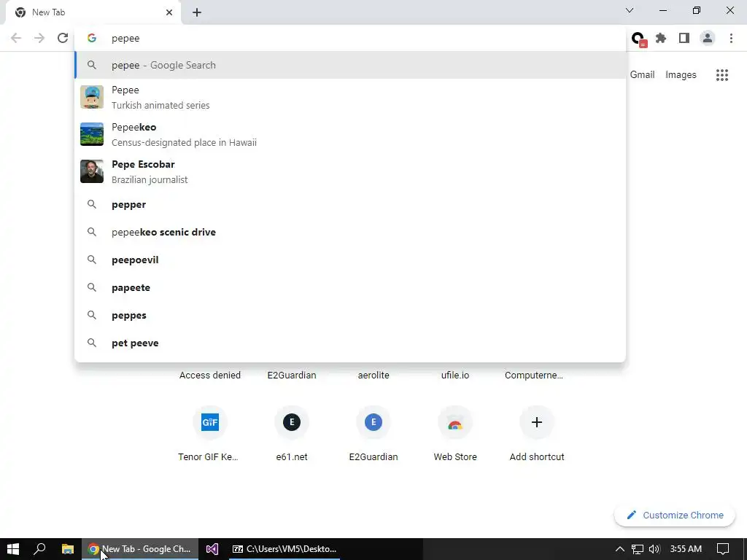Image resolution: width=747 pixels, height=560 pixels.
Task: Open Windows taskbar search
Action: click(40, 549)
